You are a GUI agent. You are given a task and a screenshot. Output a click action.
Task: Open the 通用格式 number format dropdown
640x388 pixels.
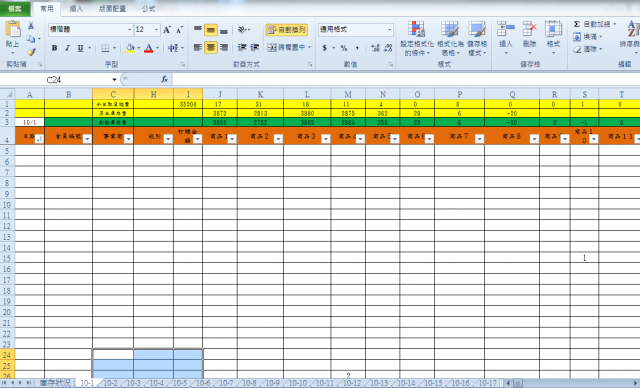[x=390, y=29]
